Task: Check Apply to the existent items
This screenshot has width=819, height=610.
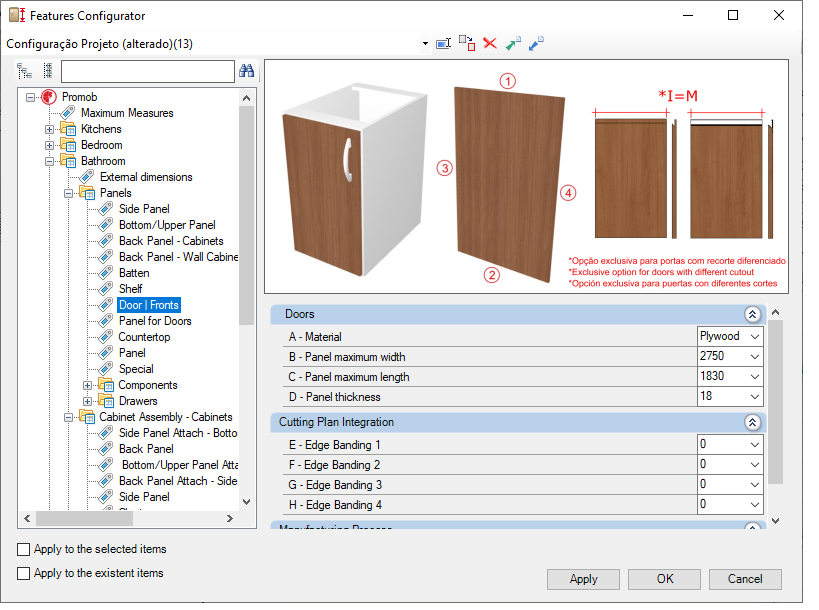Action: click(x=24, y=573)
